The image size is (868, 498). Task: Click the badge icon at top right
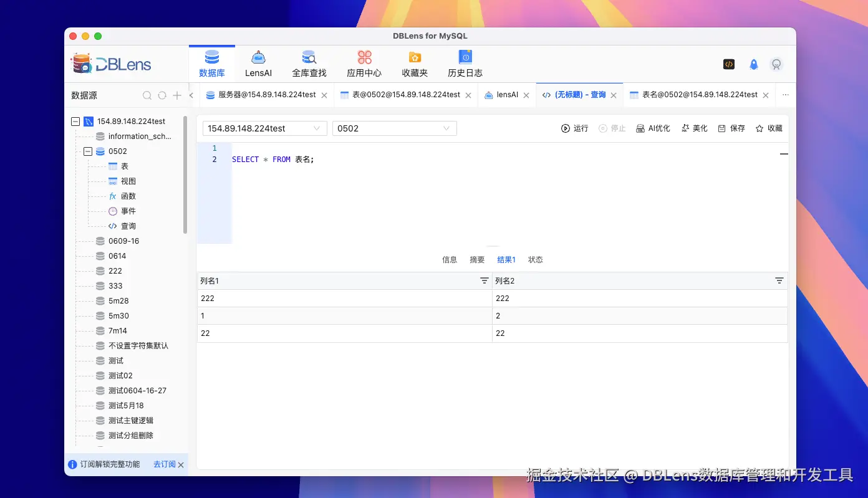pos(776,64)
